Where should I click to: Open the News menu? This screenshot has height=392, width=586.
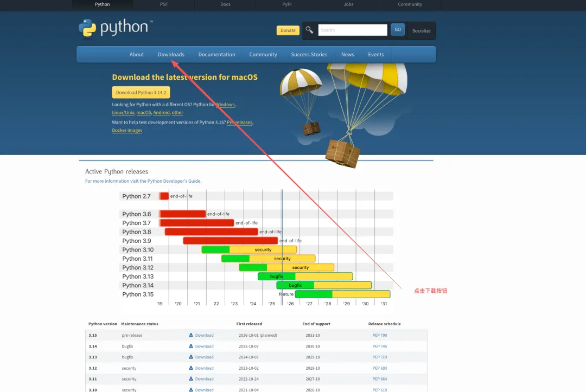pos(348,55)
